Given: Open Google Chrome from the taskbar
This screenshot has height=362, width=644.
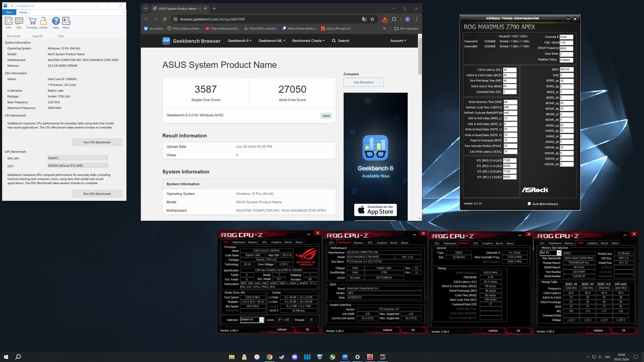Looking at the screenshot, I should click(x=269, y=357).
